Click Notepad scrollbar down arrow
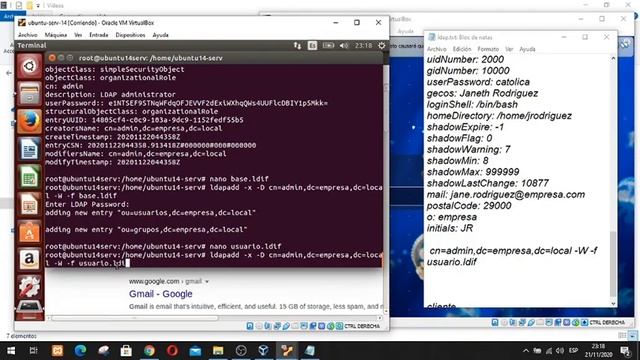Image resolution: width=640 pixels, height=360 pixels. [613, 304]
